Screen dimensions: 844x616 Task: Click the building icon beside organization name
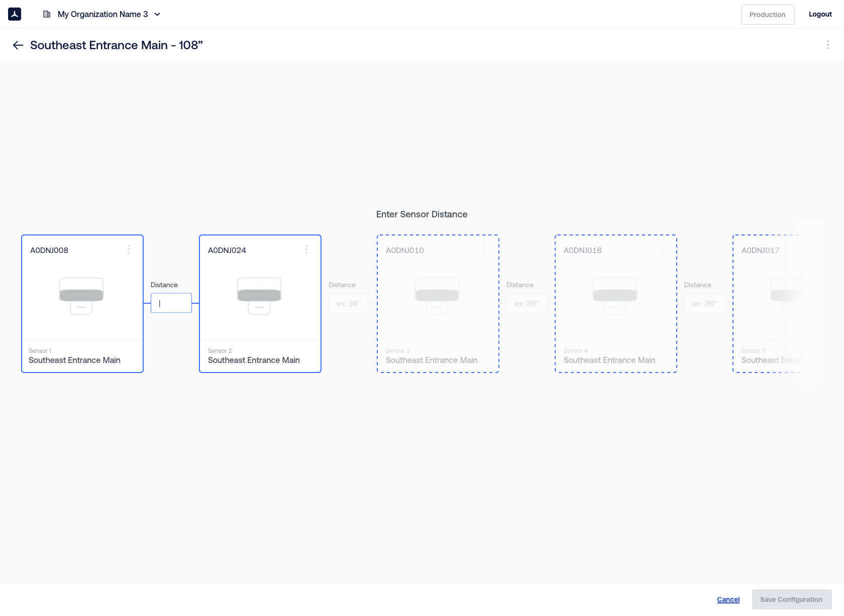[x=47, y=14]
